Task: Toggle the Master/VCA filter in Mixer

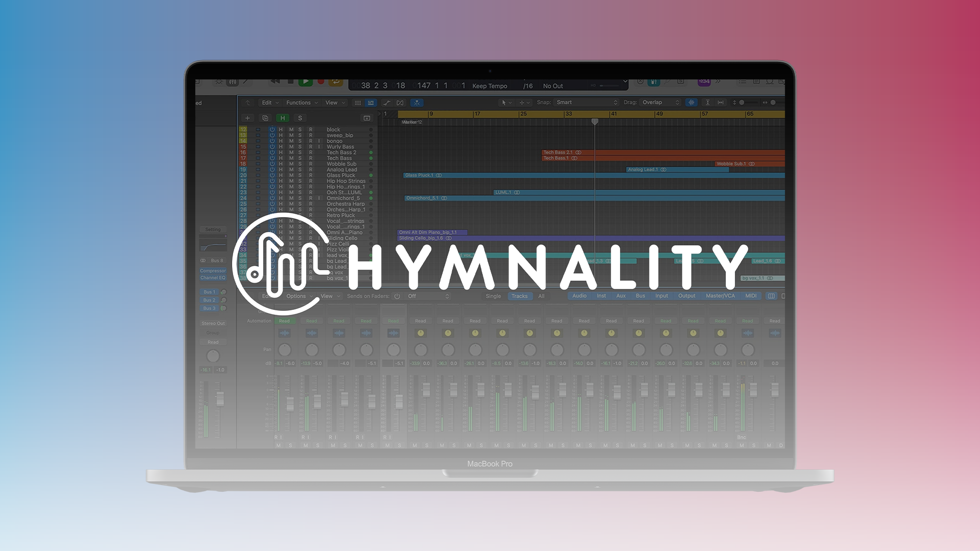Action: point(720,296)
